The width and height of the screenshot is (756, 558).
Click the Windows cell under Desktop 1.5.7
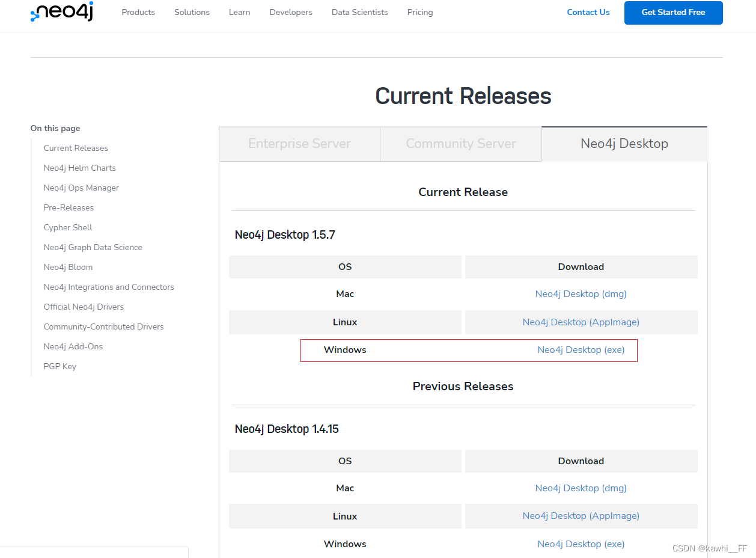[x=345, y=350]
